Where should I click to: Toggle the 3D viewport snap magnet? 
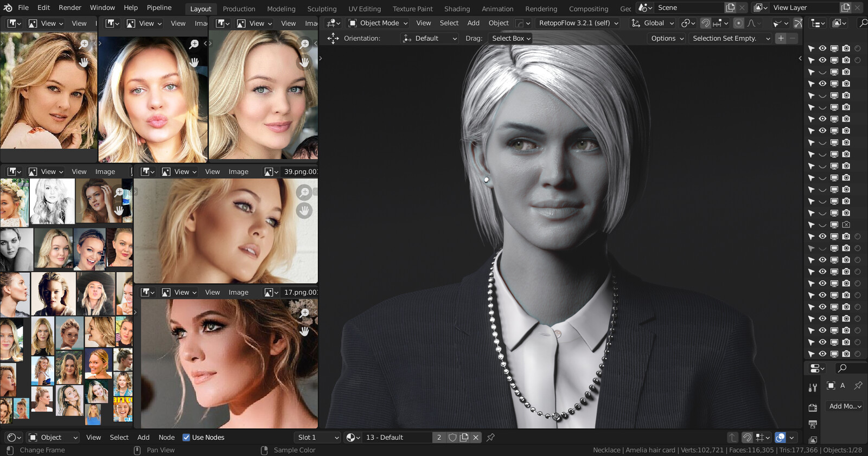(x=705, y=23)
